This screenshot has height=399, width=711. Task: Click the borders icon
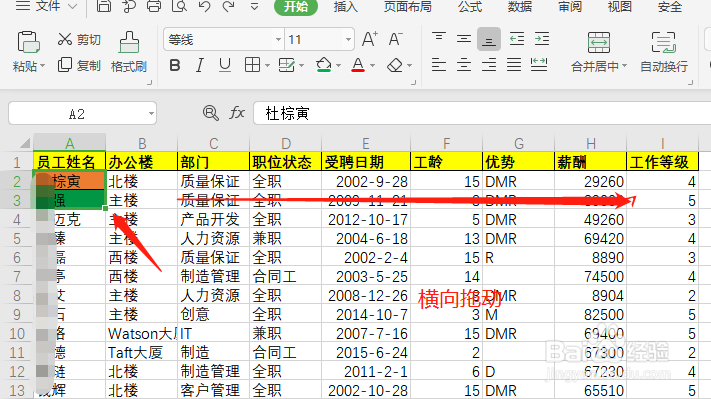[x=252, y=65]
